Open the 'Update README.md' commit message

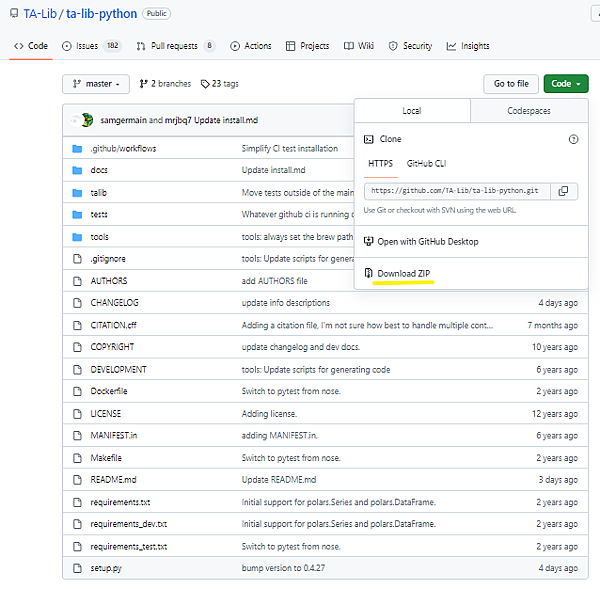pos(279,480)
